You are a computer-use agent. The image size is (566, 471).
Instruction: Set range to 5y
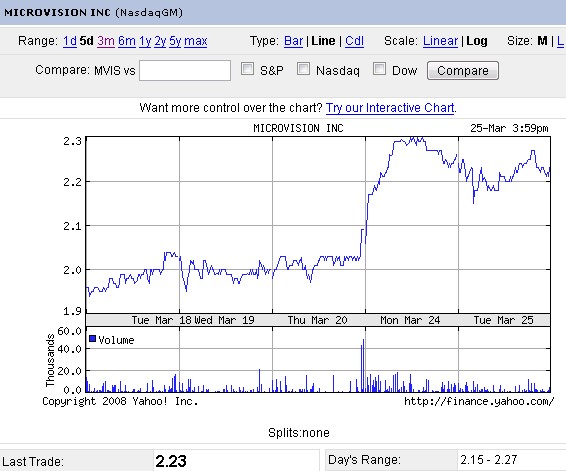tap(175, 41)
